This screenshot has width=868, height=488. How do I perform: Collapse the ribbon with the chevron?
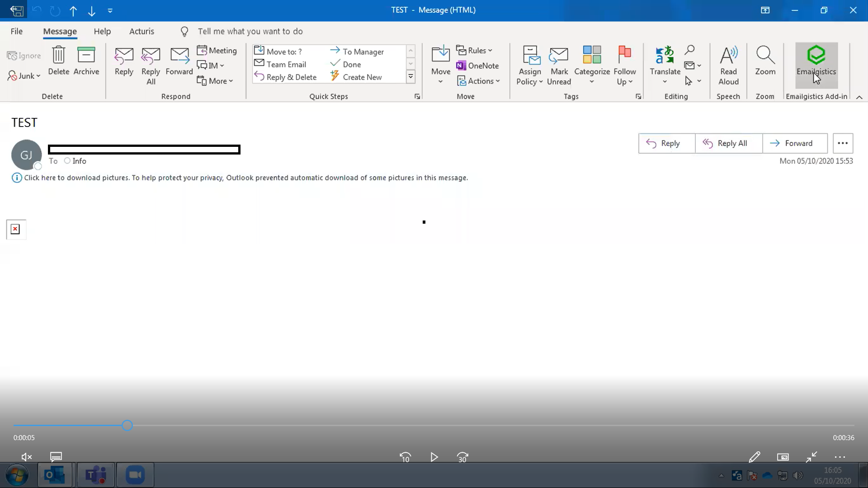tap(859, 97)
